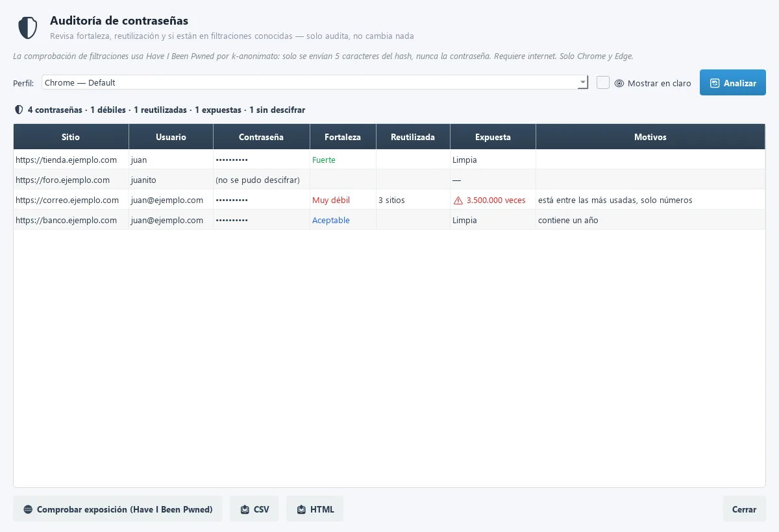Image resolution: width=779 pixels, height=532 pixels.
Task: Click the eye icon next to Mostrar en claro
Action: (x=619, y=83)
